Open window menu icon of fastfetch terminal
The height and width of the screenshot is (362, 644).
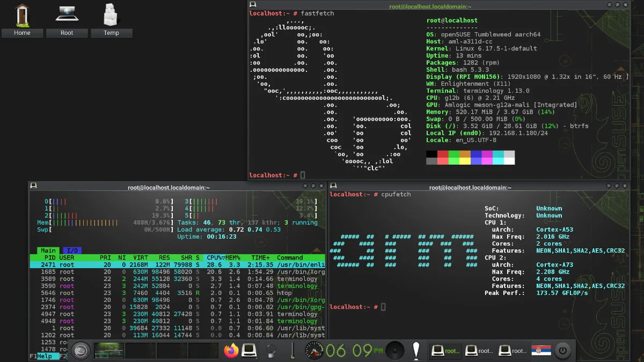click(253, 4)
